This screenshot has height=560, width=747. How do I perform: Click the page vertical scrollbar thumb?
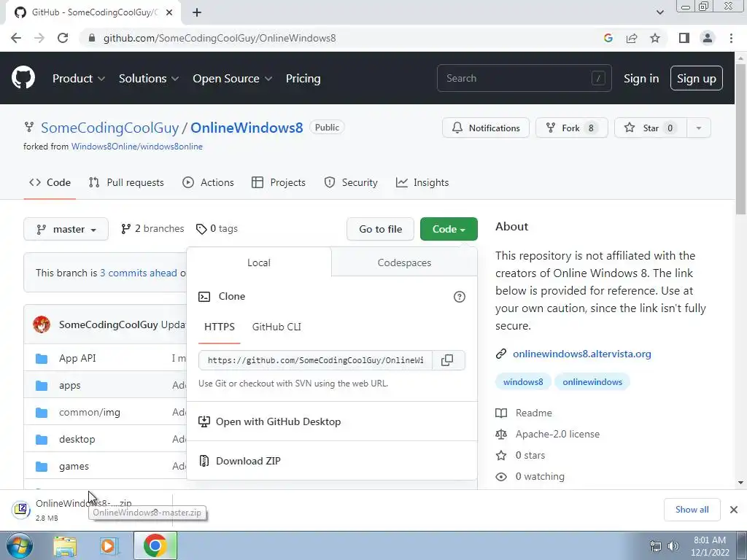[741, 138]
